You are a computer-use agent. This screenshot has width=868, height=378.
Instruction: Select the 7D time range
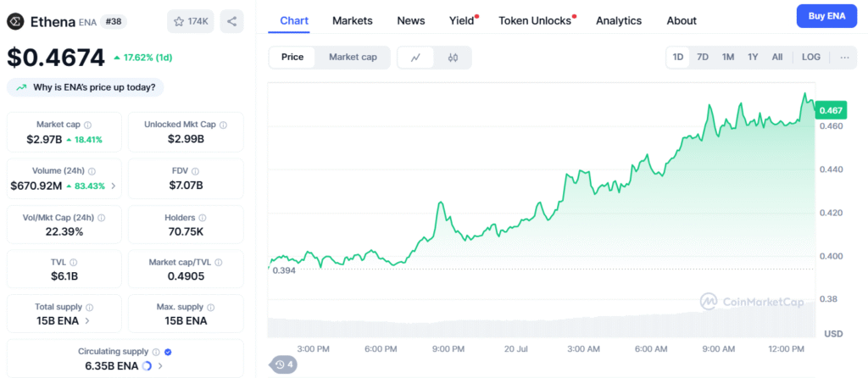[x=703, y=57]
